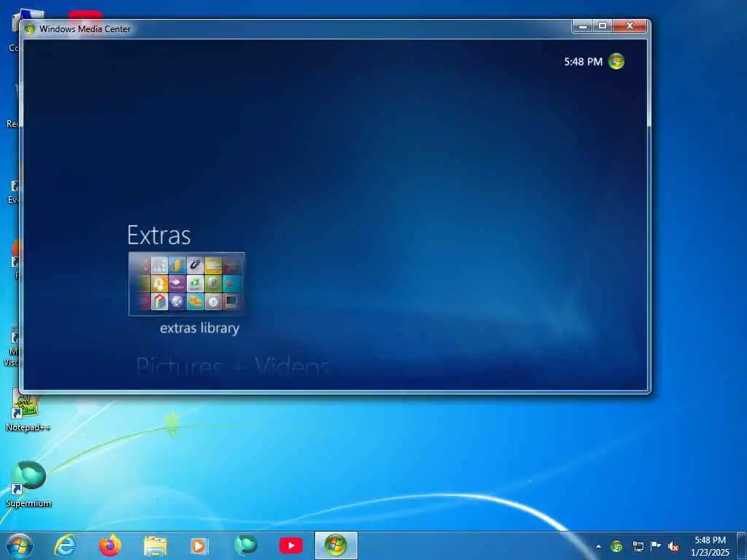Image resolution: width=747 pixels, height=560 pixels.
Task: Maximize the Windows Media Center window
Action: pyautogui.click(x=603, y=26)
